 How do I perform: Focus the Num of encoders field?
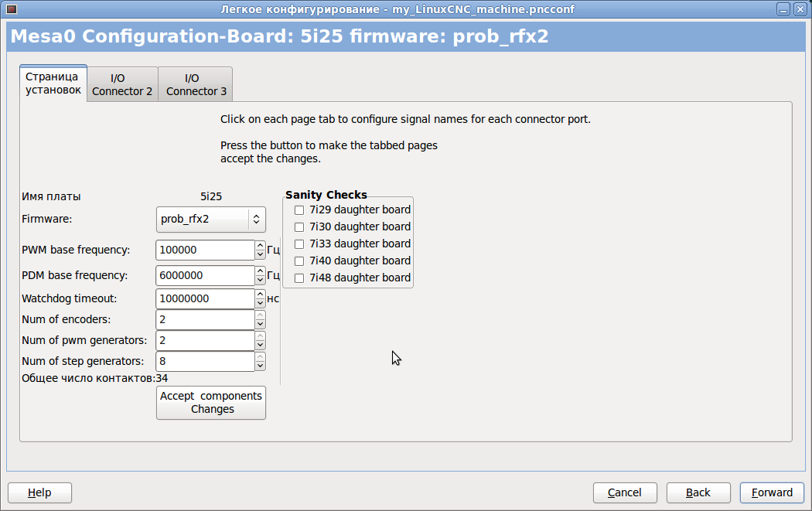(x=205, y=319)
